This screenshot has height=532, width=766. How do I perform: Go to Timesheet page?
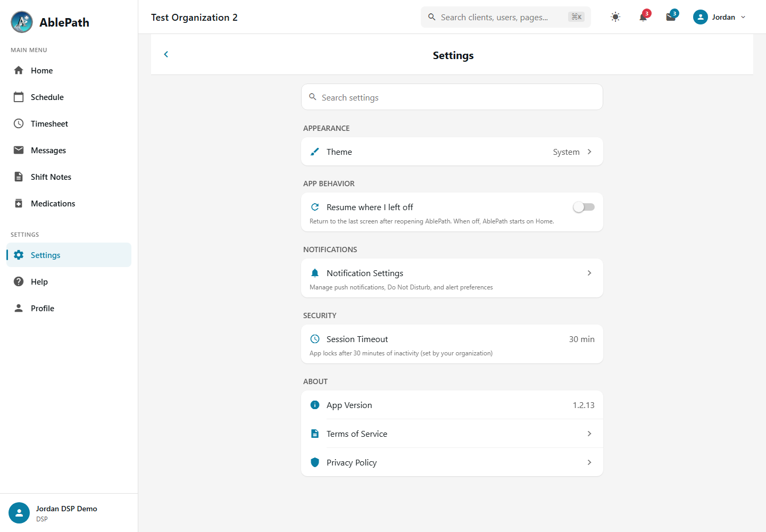coord(69,123)
